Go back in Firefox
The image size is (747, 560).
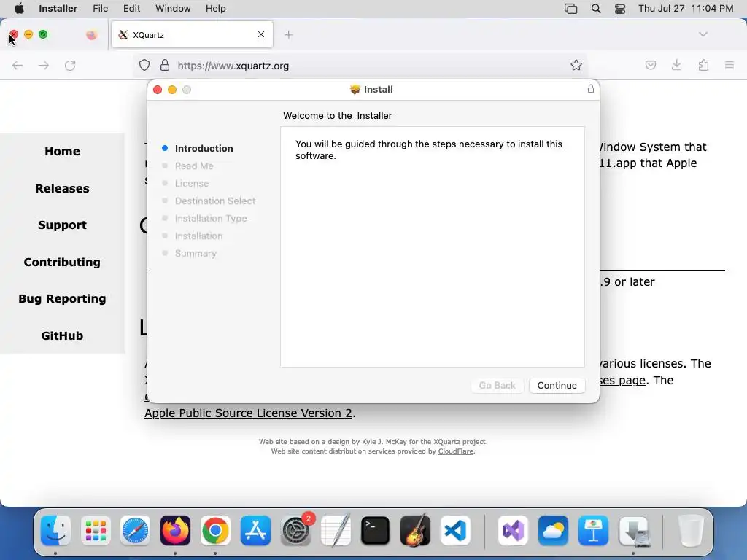tap(18, 65)
